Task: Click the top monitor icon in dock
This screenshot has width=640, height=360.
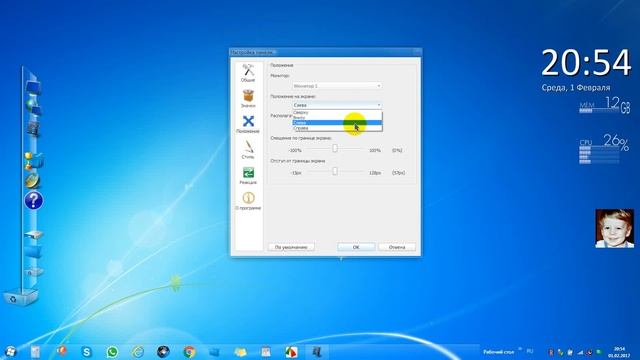Action: click(33, 87)
